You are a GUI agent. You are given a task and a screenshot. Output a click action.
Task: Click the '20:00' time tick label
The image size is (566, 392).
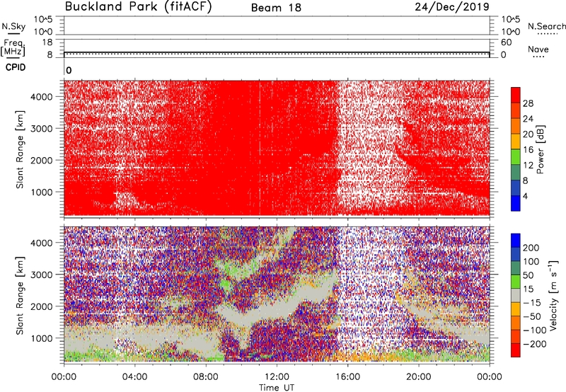tap(418, 377)
